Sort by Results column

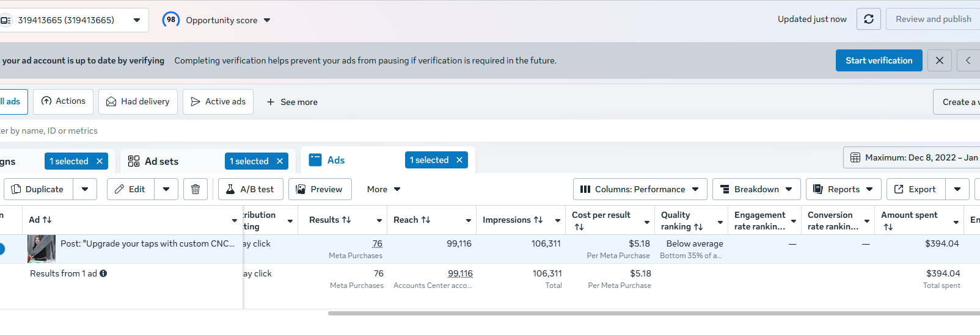point(330,220)
